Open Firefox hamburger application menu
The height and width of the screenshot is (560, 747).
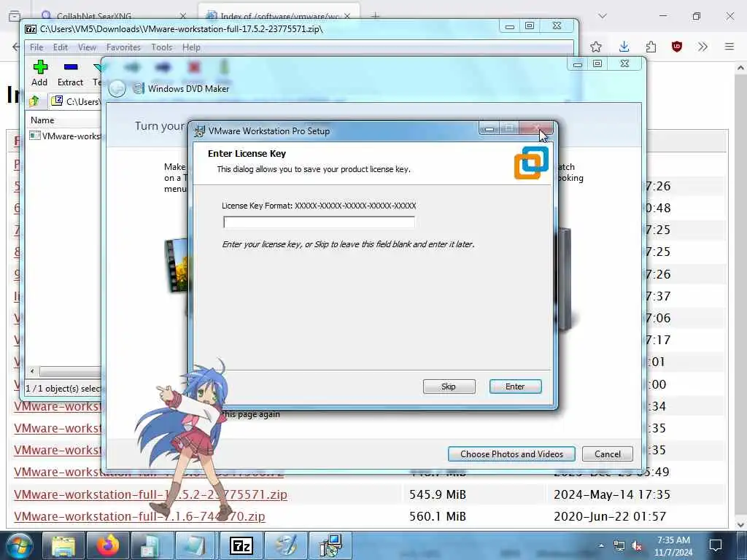pos(729,47)
